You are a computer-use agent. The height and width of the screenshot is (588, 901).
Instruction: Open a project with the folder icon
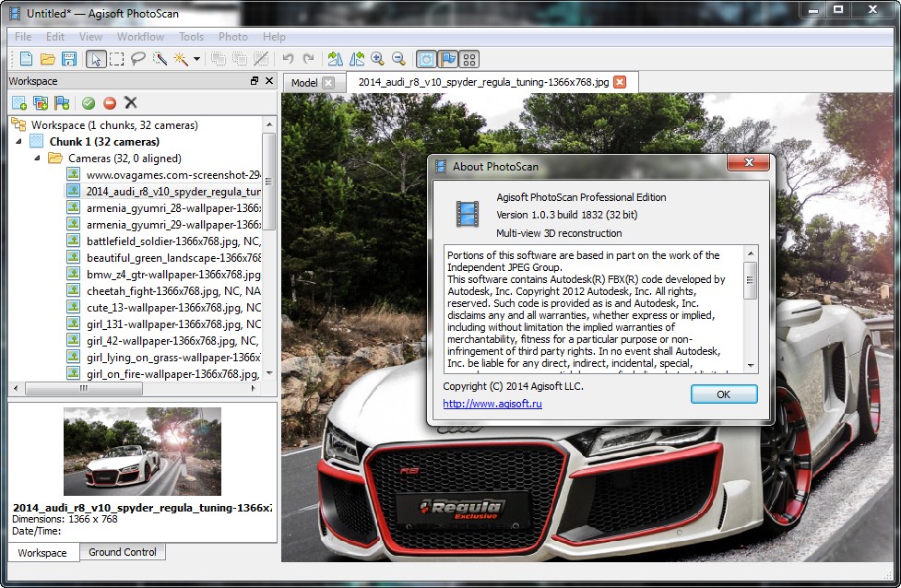(x=48, y=59)
